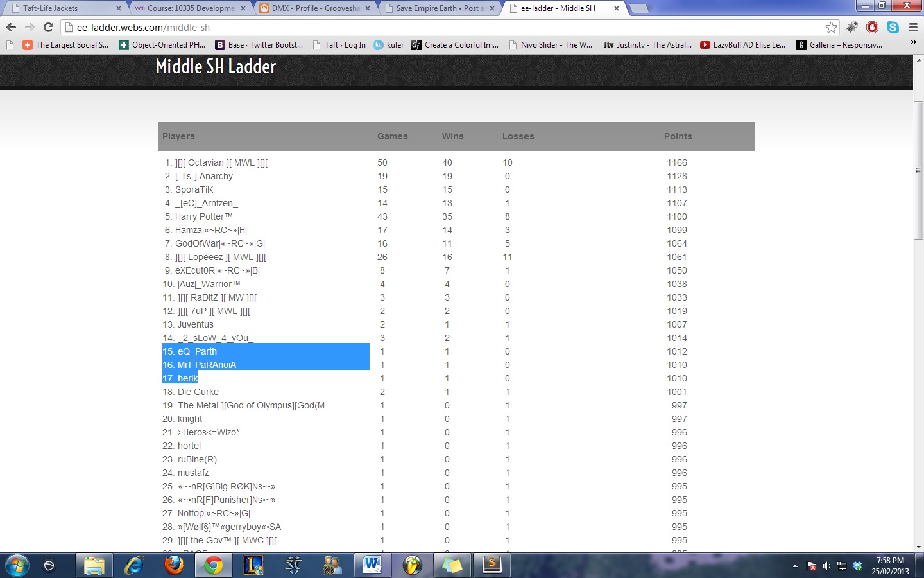Viewport: 924px width, 578px height.
Task: Click the page vertical scrollbar thumb
Action: pyautogui.click(x=918, y=170)
